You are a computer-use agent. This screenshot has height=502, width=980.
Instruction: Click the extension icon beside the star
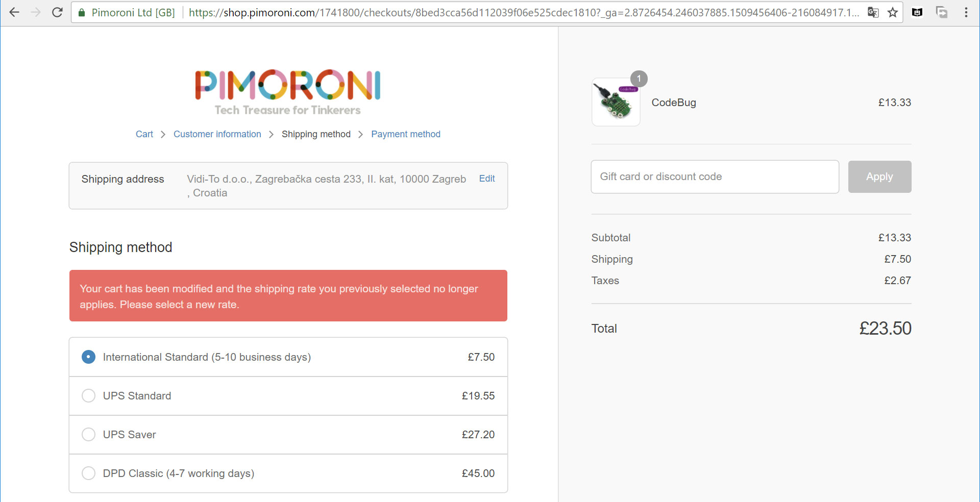(917, 12)
